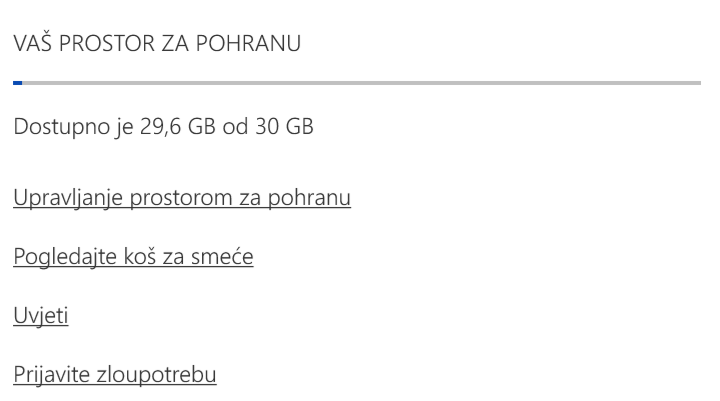Click the Pogledajte koš za smeće link
The image size is (720, 401).
pyautogui.click(x=133, y=257)
